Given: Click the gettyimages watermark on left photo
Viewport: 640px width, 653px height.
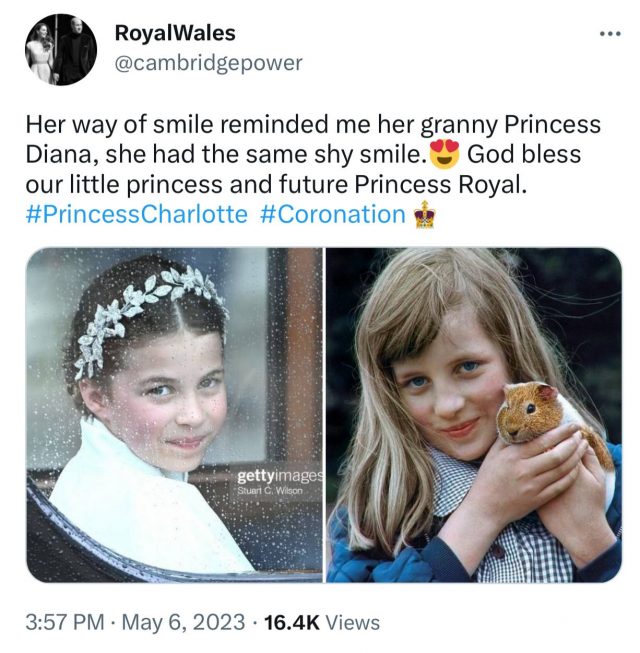Looking at the screenshot, I should point(278,475).
